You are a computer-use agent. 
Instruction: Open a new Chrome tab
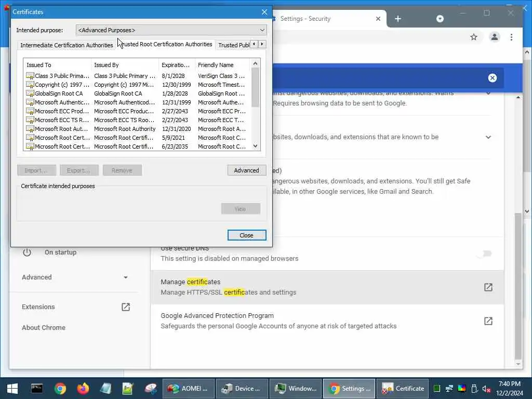click(398, 19)
